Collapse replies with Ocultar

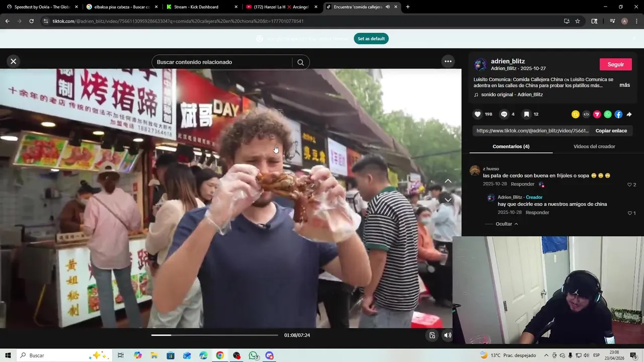507,224
